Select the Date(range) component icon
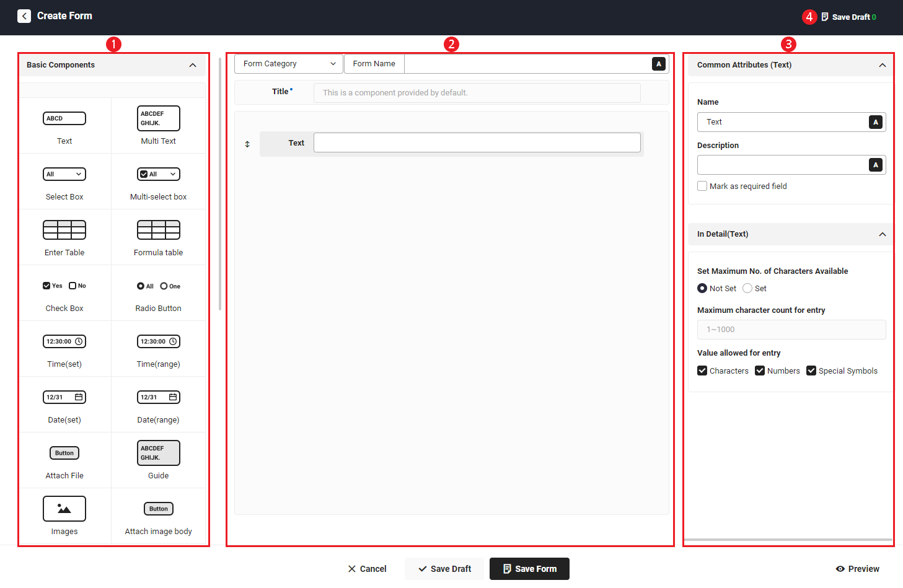The height and width of the screenshot is (588, 903). [x=158, y=397]
